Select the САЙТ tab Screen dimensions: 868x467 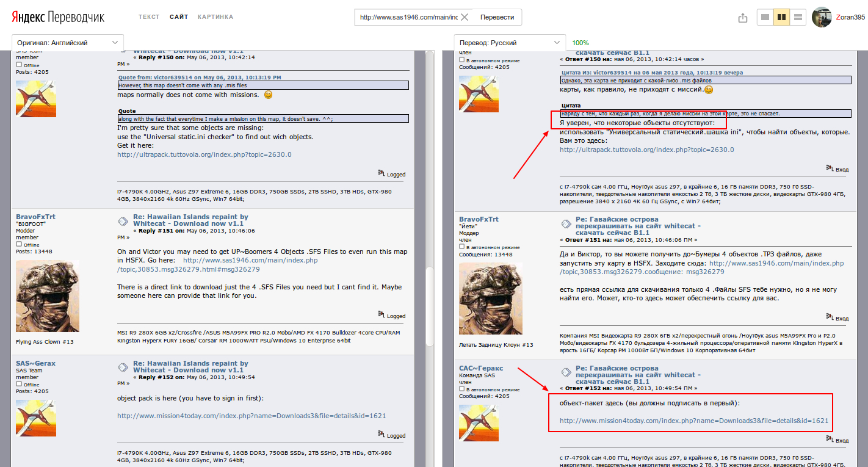tap(179, 17)
